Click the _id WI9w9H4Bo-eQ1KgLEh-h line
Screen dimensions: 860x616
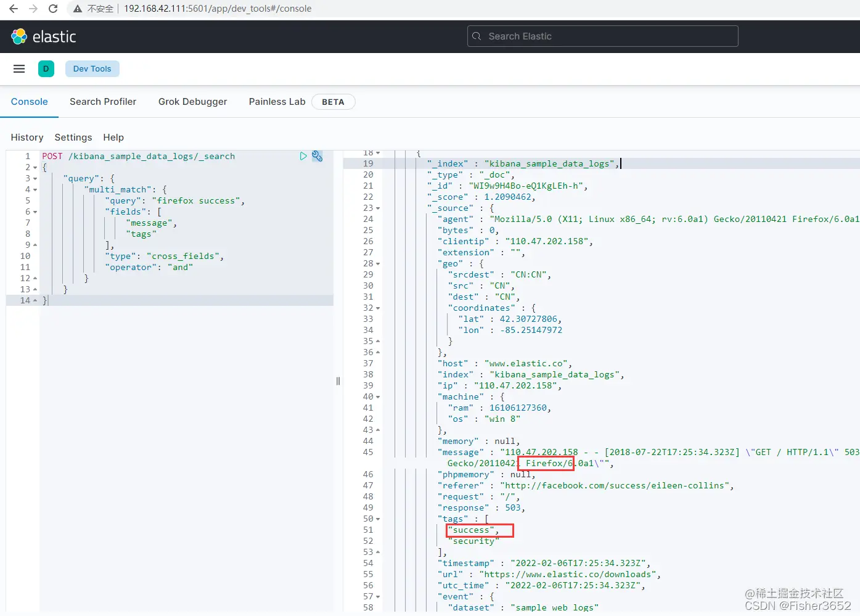[x=507, y=186]
